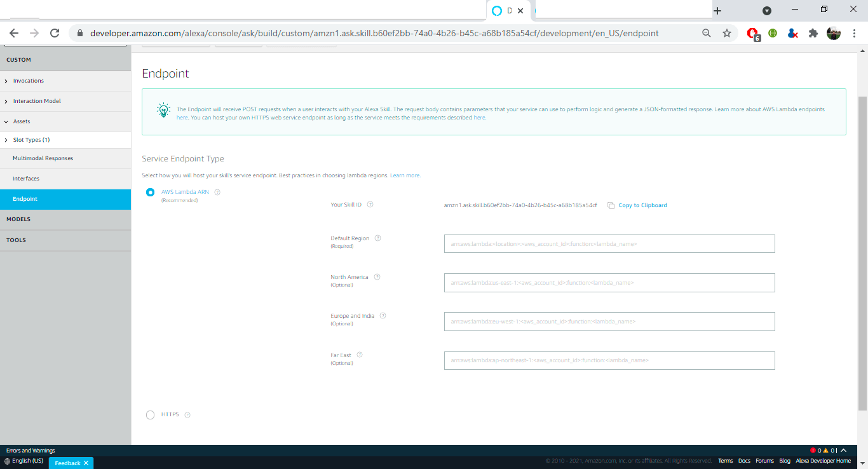This screenshot has width=868, height=469.
Task: Dismiss the Feedback button with its X
Action: pyautogui.click(x=86, y=463)
